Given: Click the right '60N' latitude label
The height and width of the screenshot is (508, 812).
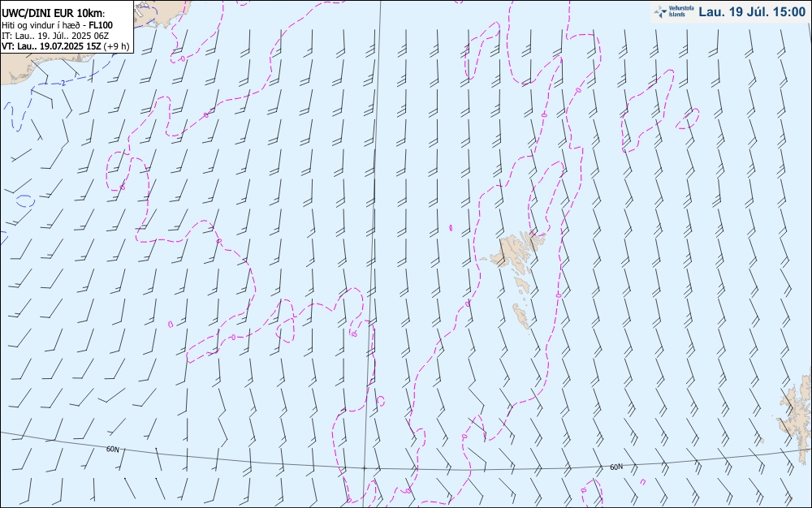Looking at the screenshot, I should (x=616, y=467).
